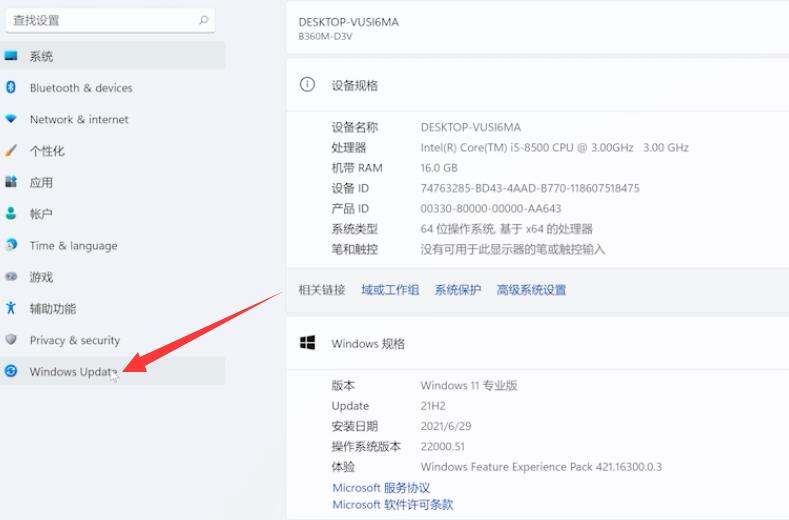The width and height of the screenshot is (789, 520).
Task: Open the 域或工作组 link
Action: pos(390,290)
